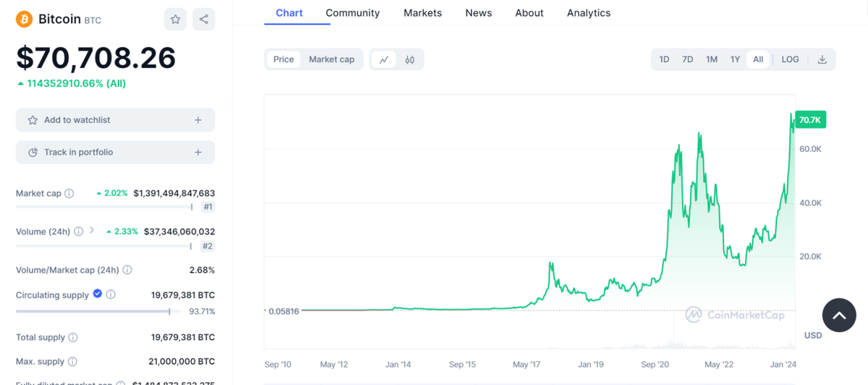Switch to line chart view
The image size is (868, 385).
pyautogui.click(x=384, y=59)
